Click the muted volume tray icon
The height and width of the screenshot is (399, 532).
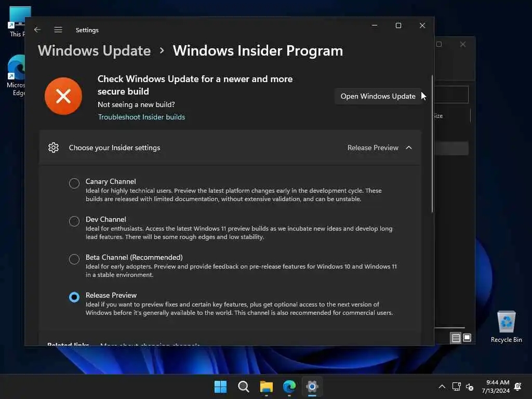(470, 387)
